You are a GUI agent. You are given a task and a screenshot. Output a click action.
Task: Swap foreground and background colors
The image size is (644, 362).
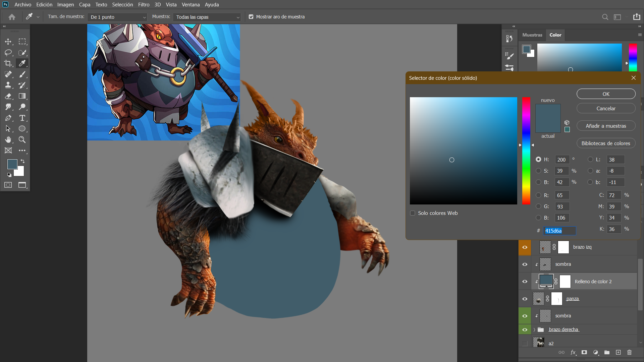(x=23, y=161)
